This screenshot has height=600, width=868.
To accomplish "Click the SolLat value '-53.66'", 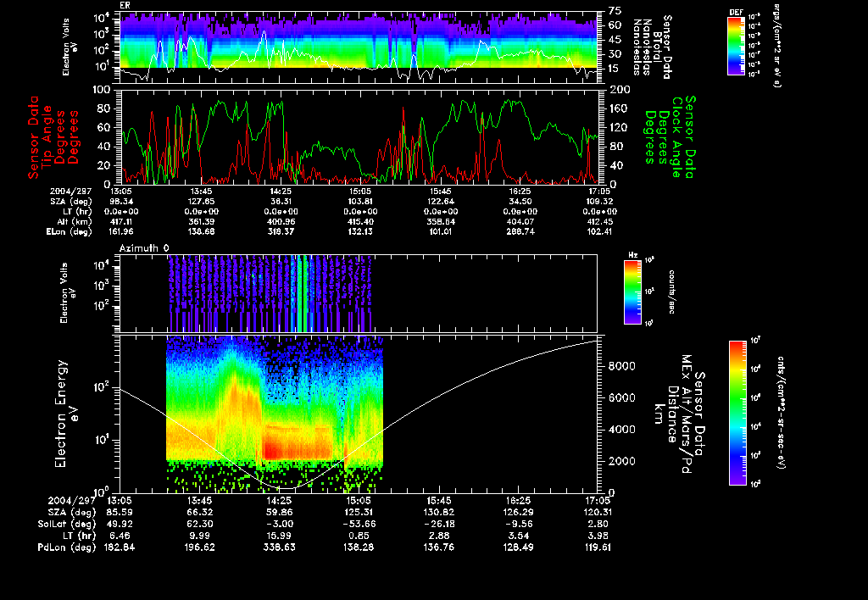I will pos(359,525).
